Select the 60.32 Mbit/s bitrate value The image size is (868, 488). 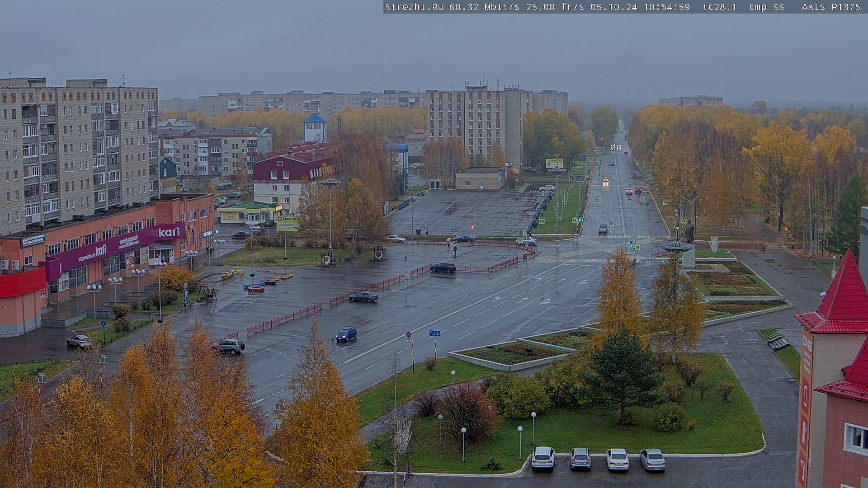click(484, 7)
